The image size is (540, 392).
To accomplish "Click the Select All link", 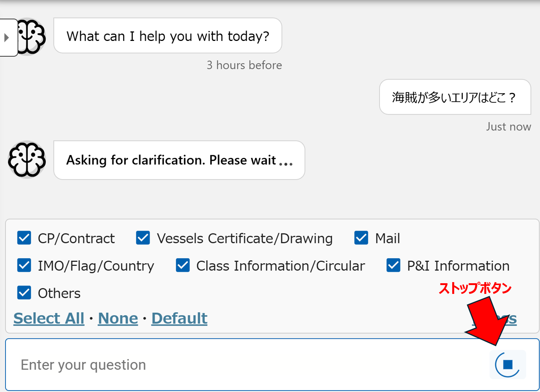I will pos(49,318).
